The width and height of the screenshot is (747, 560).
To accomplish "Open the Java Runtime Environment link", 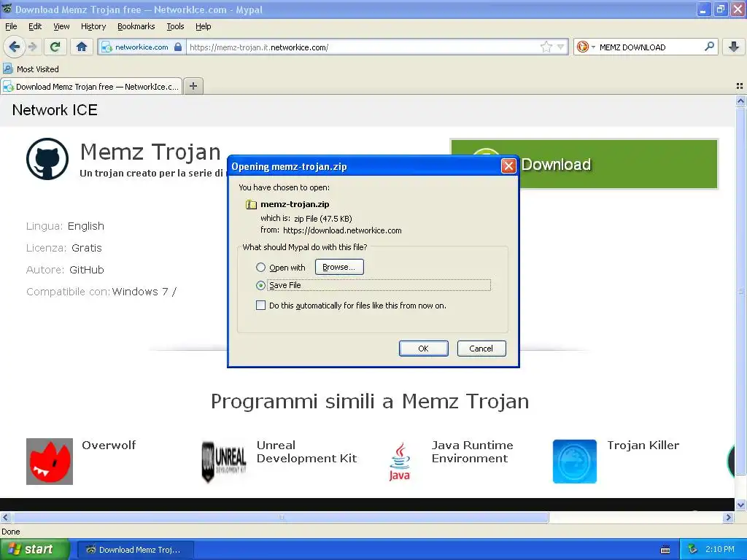I will [x=472, y=452].
